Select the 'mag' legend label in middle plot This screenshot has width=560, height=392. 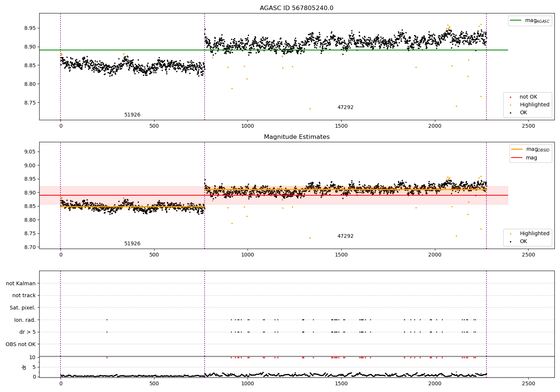point(532,158)
